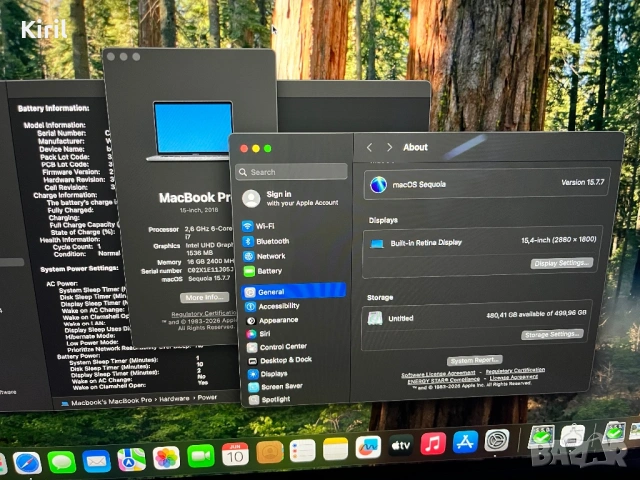Image resolution: width=640 pixels, height=480 pixels.
Task: Click the Display Settings... button
Action: point(562,263)
